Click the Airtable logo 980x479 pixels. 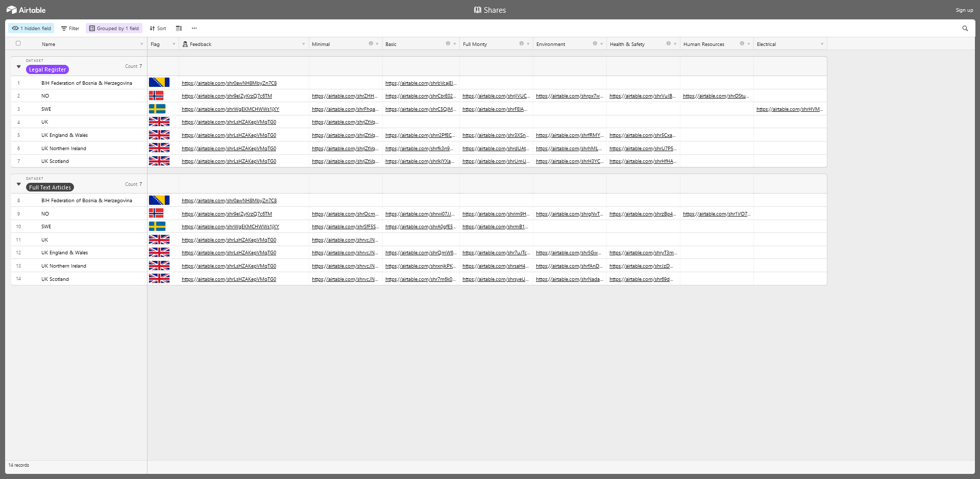click(26, 10)
